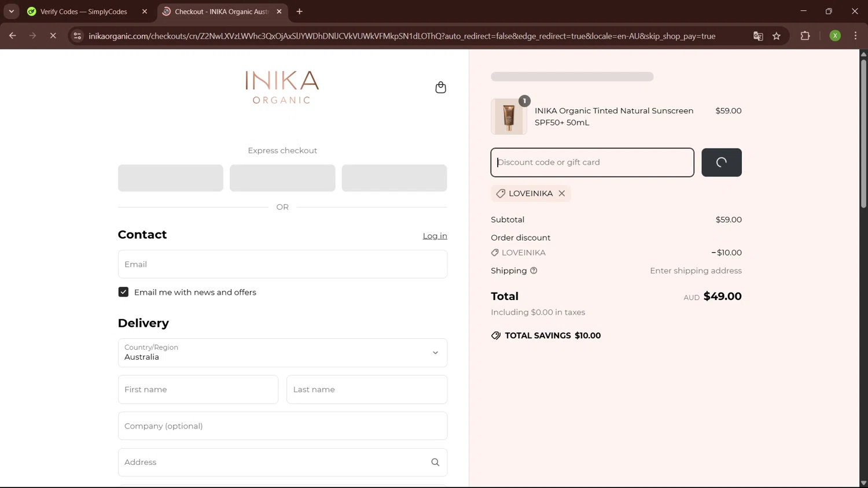Open a new browser tab
The image size is (868, 488).
tap(299, 12)
